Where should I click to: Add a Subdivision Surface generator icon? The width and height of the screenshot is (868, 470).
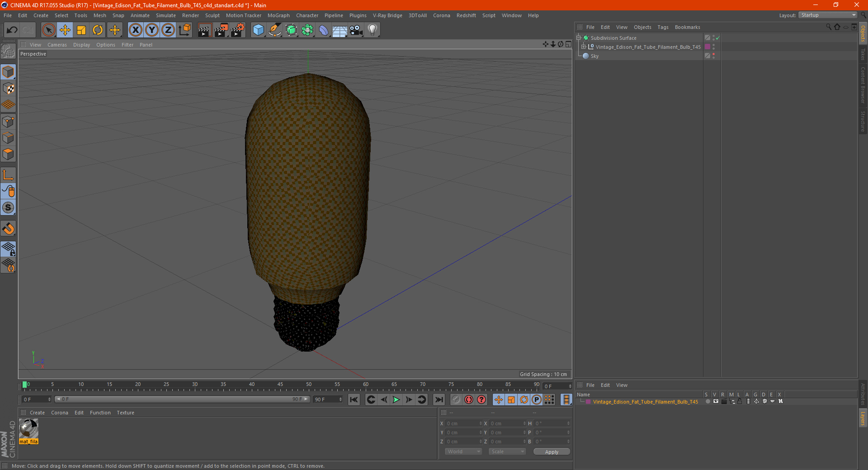click(291, 30)
